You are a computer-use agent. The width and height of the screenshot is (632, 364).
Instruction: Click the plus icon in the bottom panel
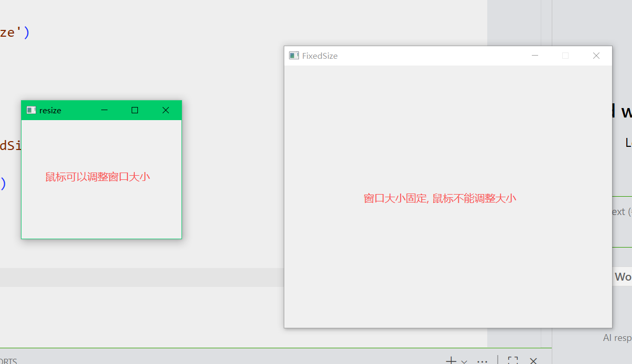[x=451, y=361]
